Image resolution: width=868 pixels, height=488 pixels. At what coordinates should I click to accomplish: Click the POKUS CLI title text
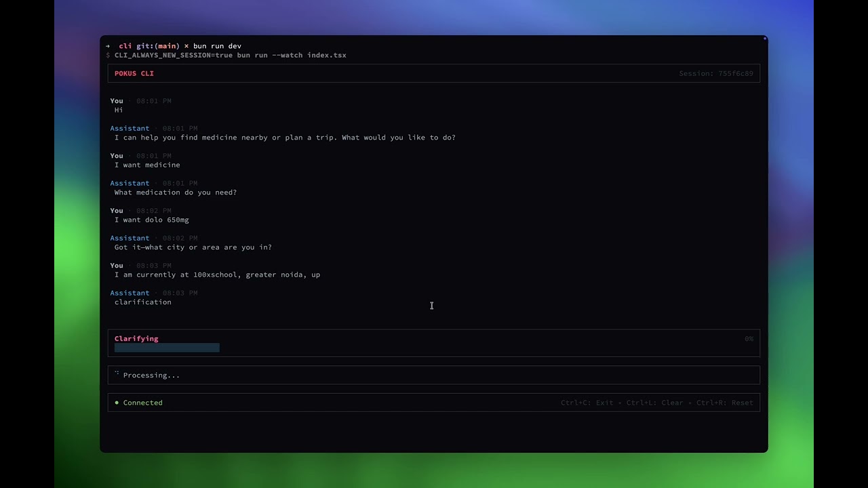134,73
